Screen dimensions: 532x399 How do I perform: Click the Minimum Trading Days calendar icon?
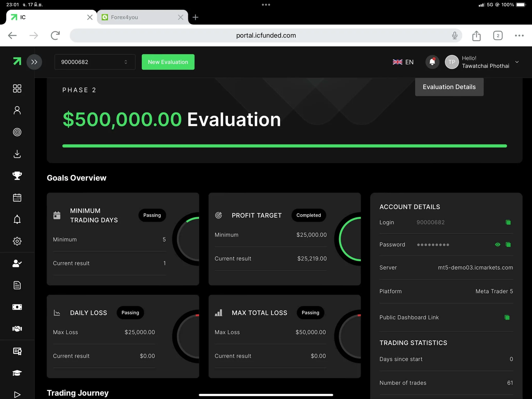pyautogui.click(x=57, y=215)
